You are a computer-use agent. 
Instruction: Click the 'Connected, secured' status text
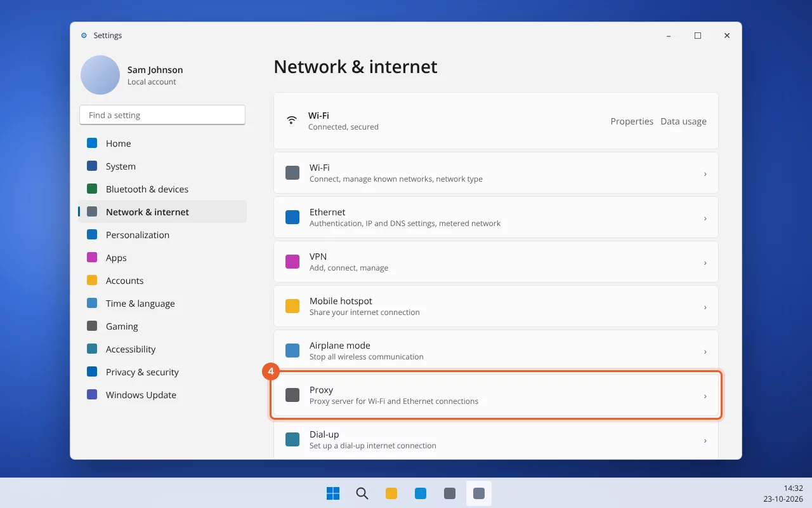pyautogui.click(x=343, y=127)
